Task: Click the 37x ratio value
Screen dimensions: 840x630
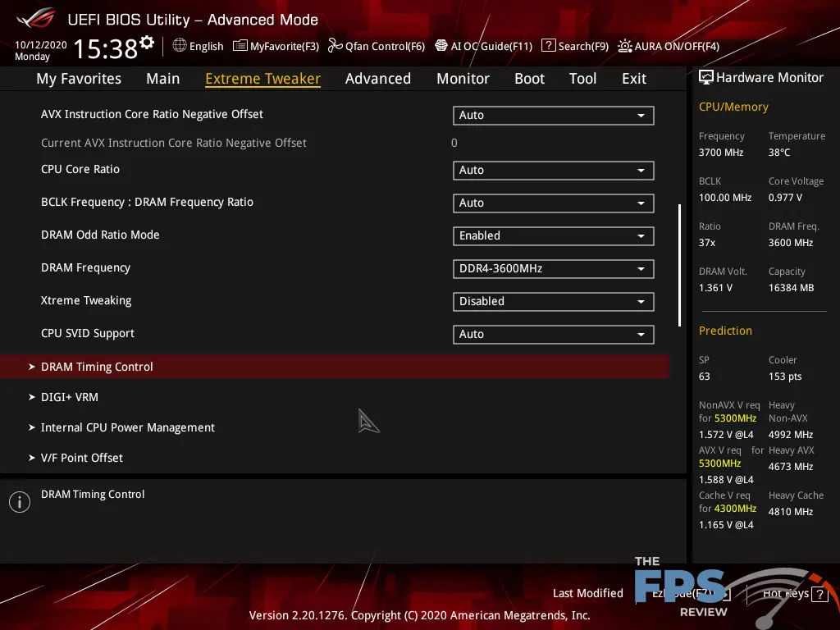Action: coord(707,243)
